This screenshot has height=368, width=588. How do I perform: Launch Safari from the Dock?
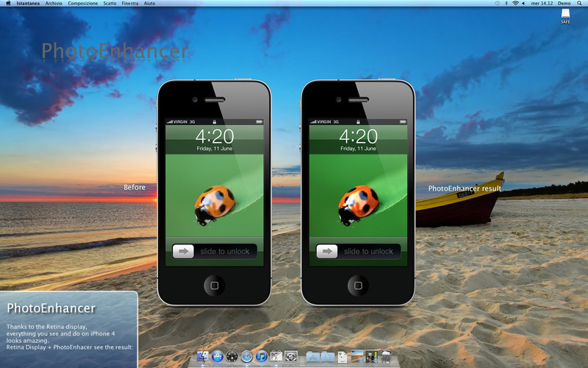click(x=247, y=356)
